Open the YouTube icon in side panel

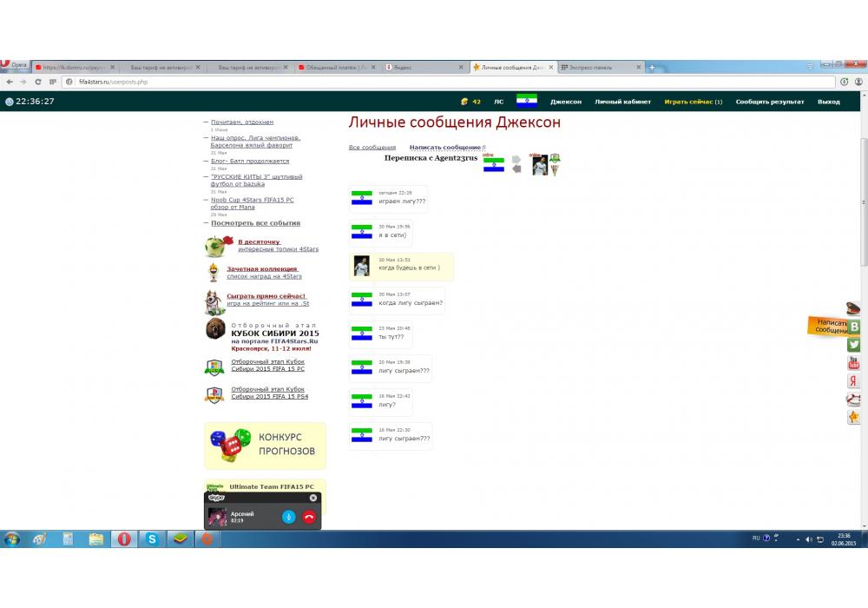click(854, 363)
